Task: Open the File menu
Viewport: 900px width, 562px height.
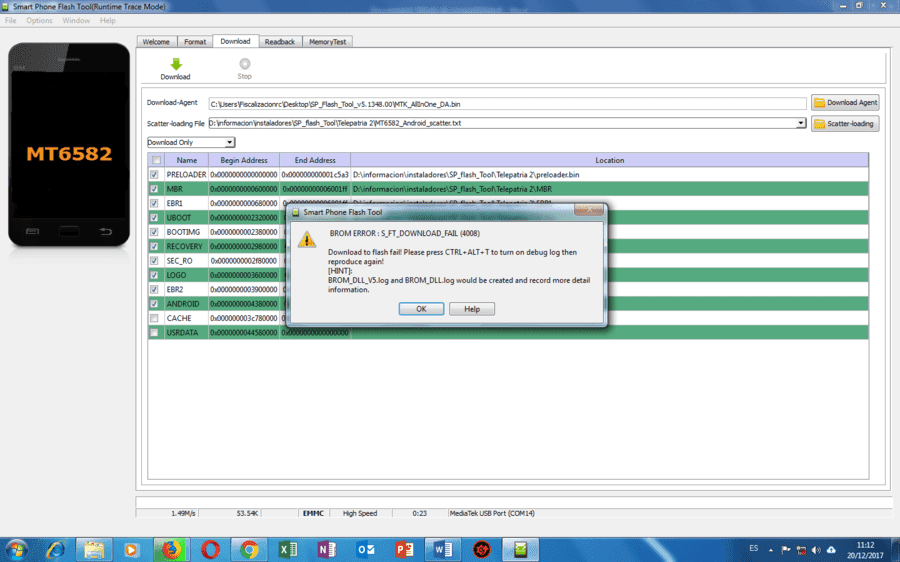Action: [x=10, y=21]
